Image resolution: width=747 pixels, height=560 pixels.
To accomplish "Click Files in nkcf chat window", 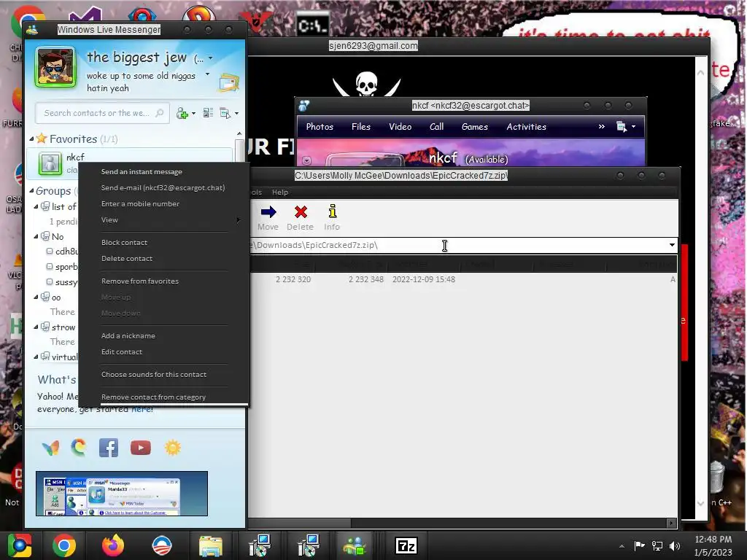I will click(x=360, y=127).
